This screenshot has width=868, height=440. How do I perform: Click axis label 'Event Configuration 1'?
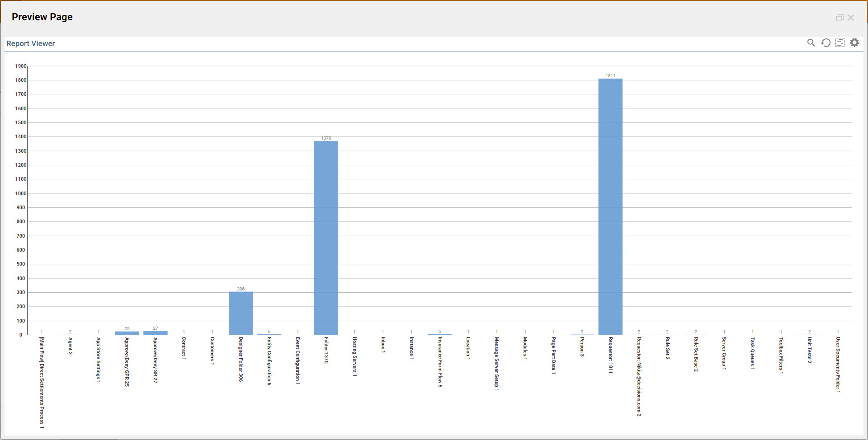click(298, 360)
